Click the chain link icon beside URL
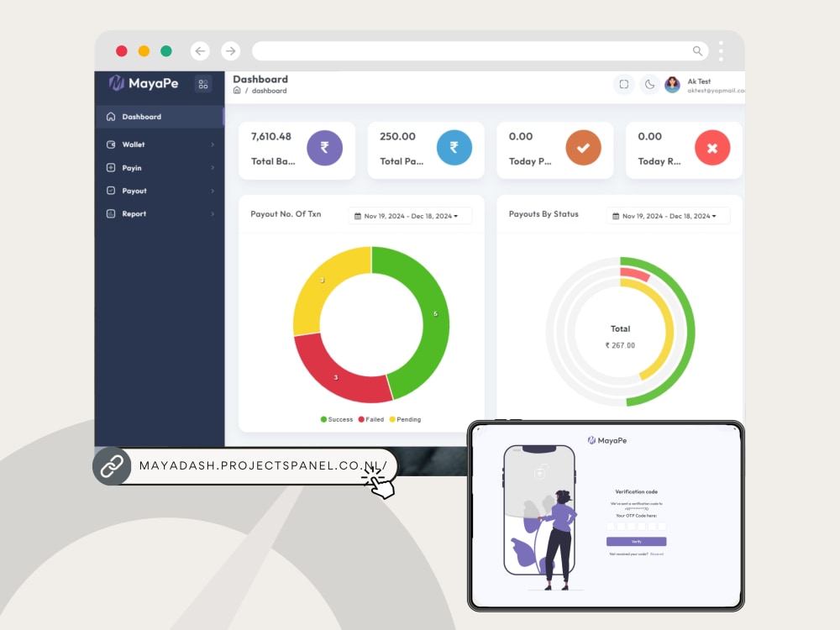 click(x=112, y=466)
